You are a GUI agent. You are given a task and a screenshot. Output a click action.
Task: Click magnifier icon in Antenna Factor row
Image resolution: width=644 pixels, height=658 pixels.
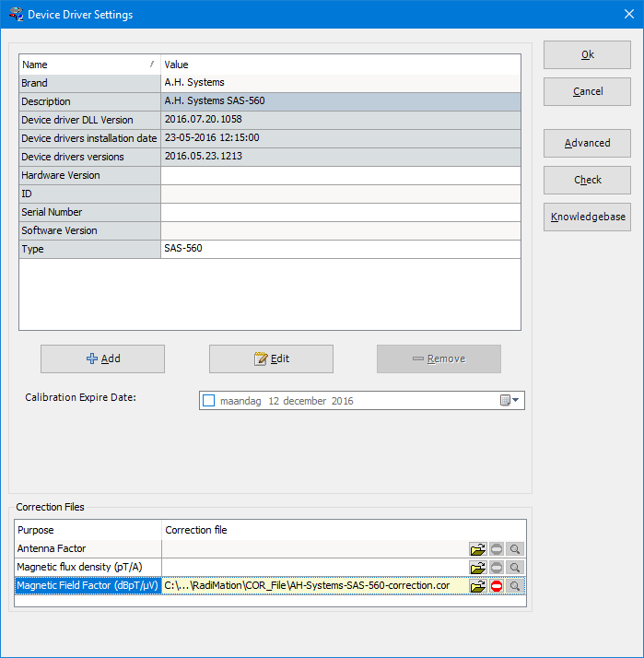pos(515,549)
